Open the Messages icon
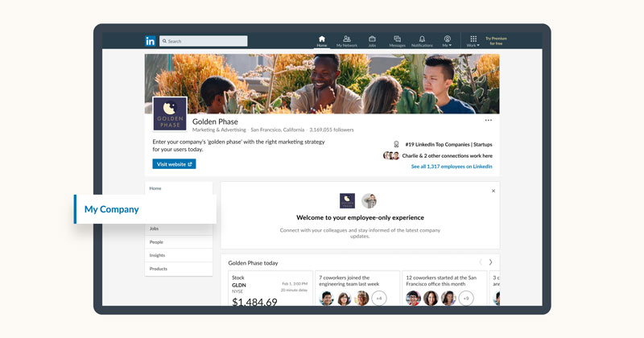644x338 pixels. tap(397, 41)
